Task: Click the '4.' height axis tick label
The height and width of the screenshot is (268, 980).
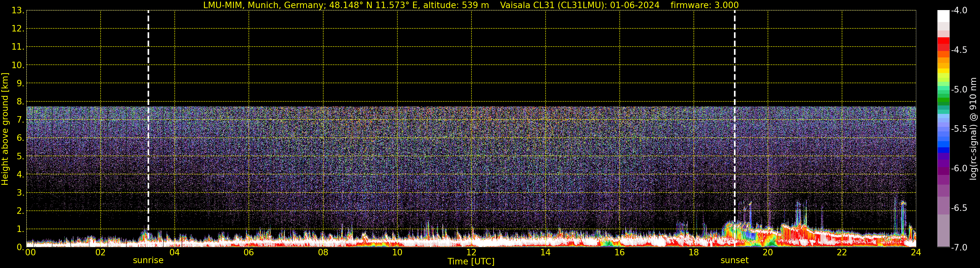Action: (x=20, y=175)
